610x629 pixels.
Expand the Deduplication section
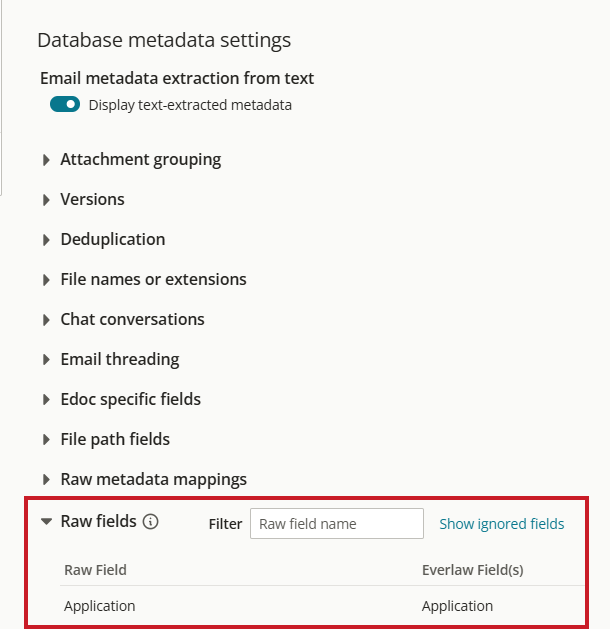[104, 239]
